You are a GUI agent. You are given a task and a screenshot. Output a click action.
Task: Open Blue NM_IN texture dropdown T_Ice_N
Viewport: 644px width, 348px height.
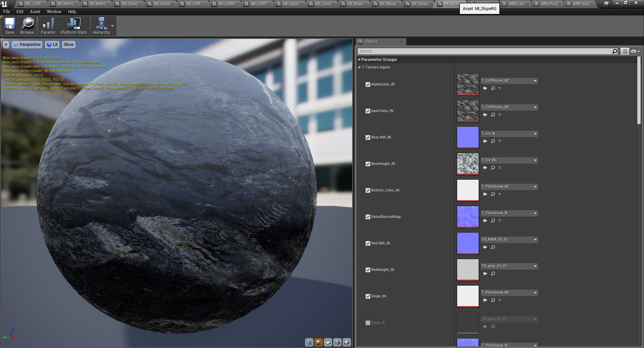[509, 134]
